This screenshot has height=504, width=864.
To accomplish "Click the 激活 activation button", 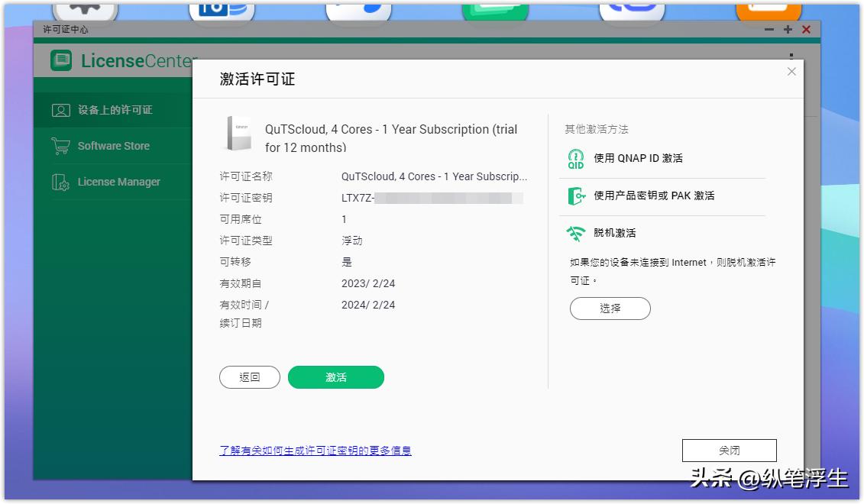I will (335, 376).
